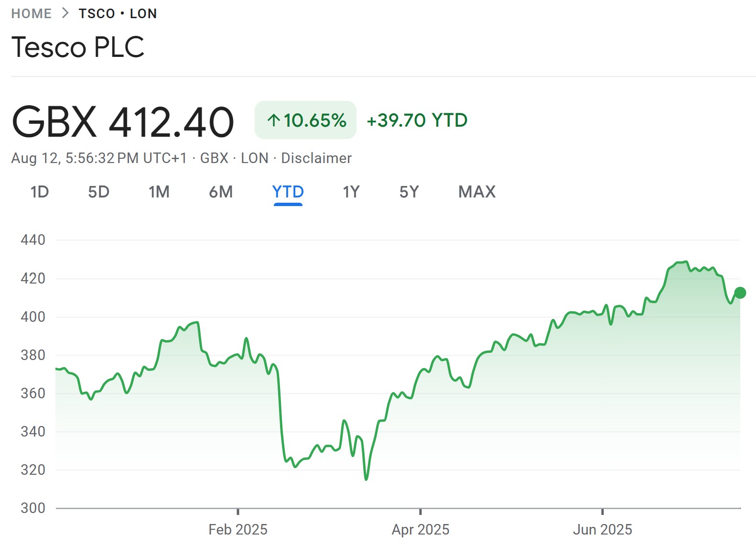This screenshot has width=756, height=546.
Task: Click the Feb 2025 axis label
Action: click(x=238, y=530)
